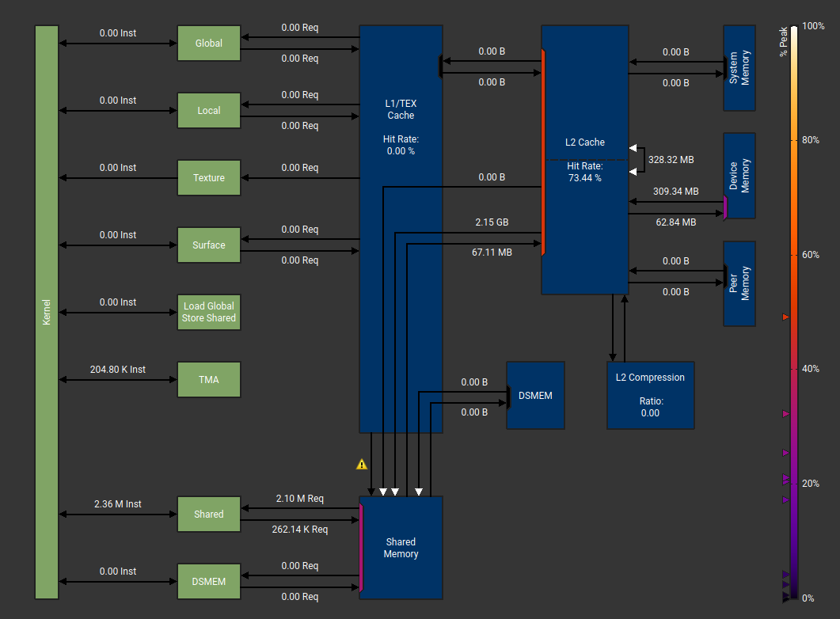Expand details on the TMA block
Viewport: 840px width, 619px height.
(x=208, y=379)
